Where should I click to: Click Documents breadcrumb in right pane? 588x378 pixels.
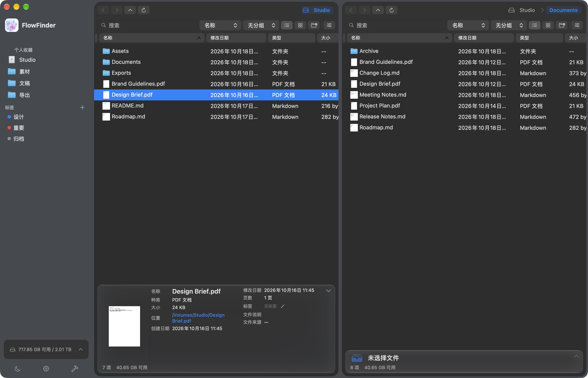tap(563, 10)
